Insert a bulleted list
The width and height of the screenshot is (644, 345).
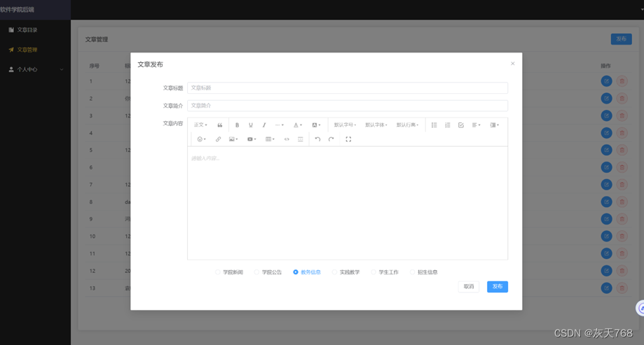pos(434,125)
